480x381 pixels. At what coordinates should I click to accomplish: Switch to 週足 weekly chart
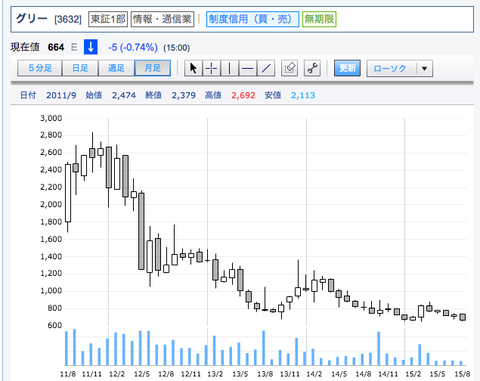coord(116,68)
